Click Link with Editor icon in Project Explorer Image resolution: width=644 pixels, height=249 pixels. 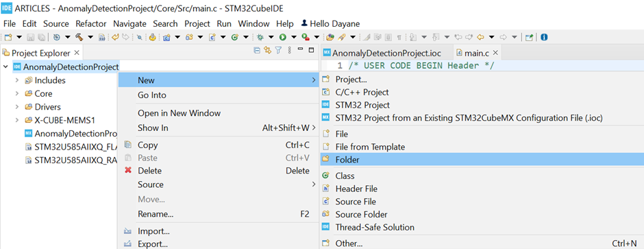pyautogui.click(x=268, y=51)
